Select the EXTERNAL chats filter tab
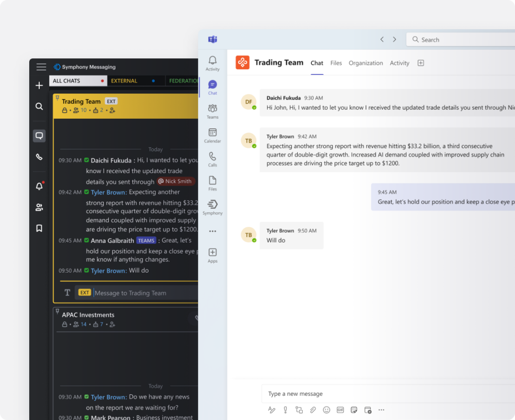Viewport: 515px width, 420px height. tap(124, 80)
